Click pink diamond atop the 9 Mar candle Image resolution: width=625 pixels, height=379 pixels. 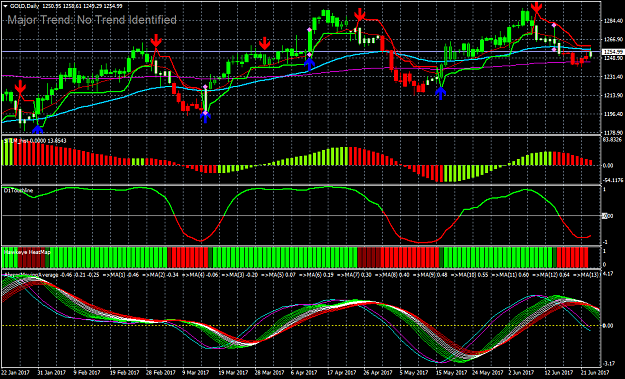205,86
